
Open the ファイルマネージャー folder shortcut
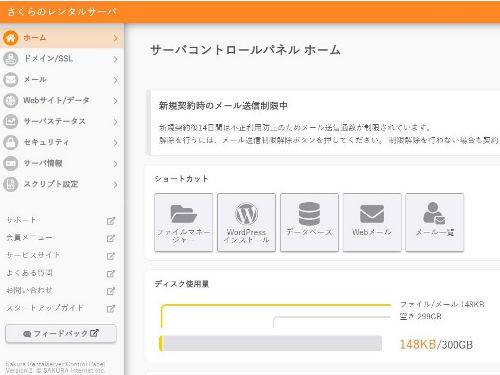[x=183, y=222]
